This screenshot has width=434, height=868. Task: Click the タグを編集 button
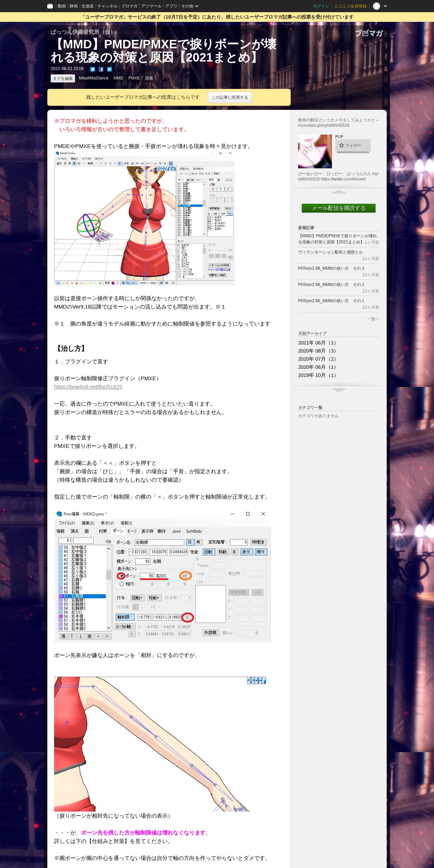(63, 78)
